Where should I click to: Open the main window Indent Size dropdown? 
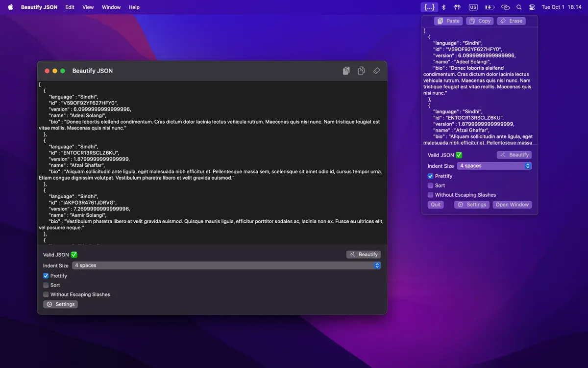[x=226, y=265]
